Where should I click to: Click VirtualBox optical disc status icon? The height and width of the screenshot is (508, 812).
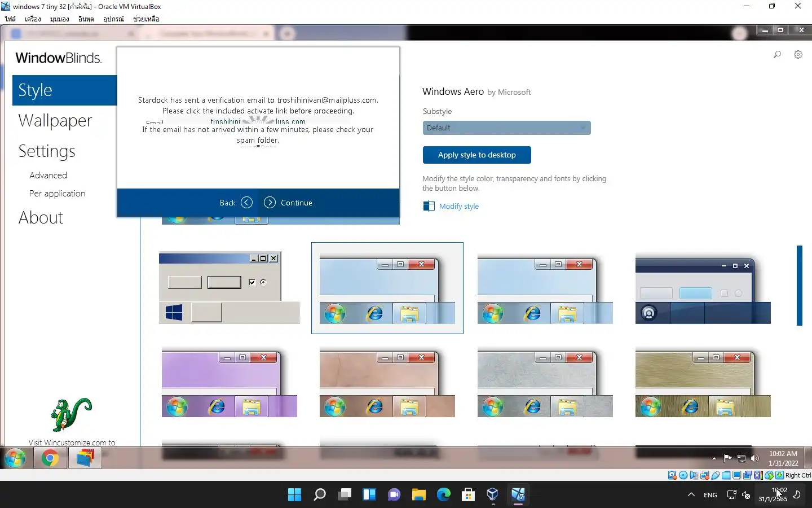coord(683,475)
